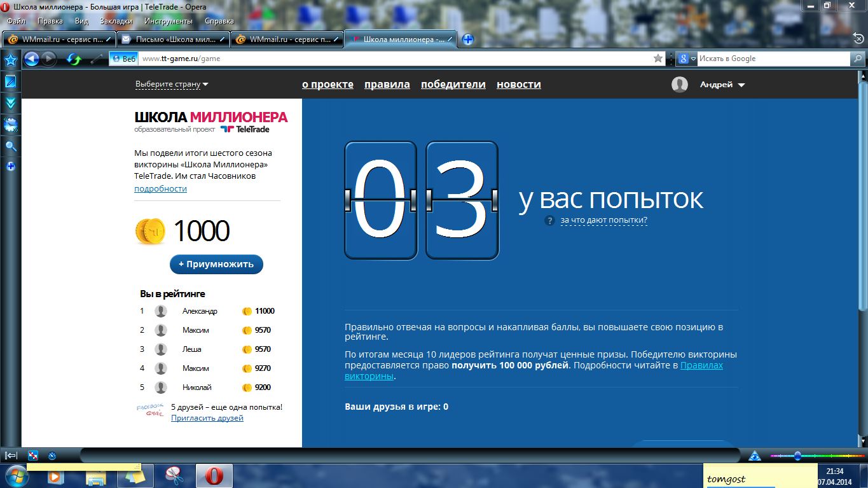Open the новости link

(x=519, y=84)
